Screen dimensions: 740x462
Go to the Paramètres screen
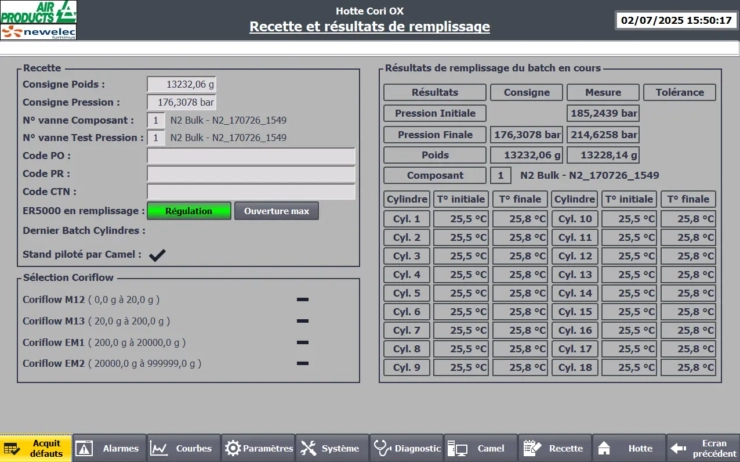pyautogui.click(x=258, y=448)
